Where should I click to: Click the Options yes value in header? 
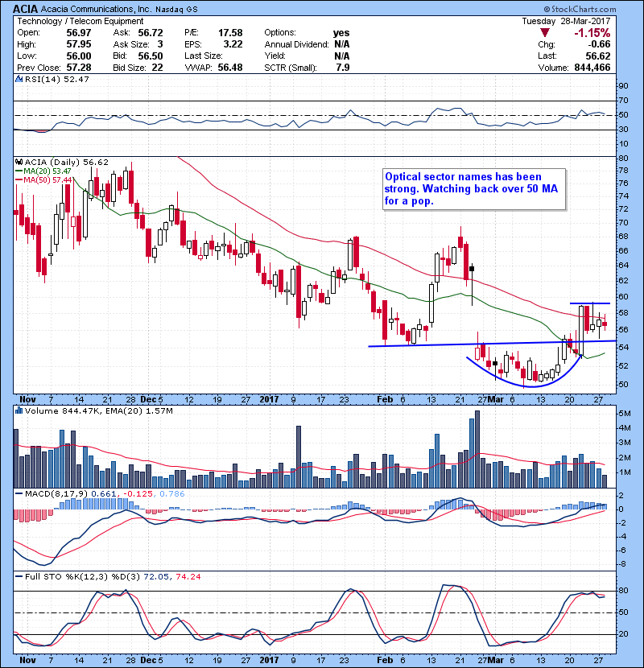[x=341, y=33]
